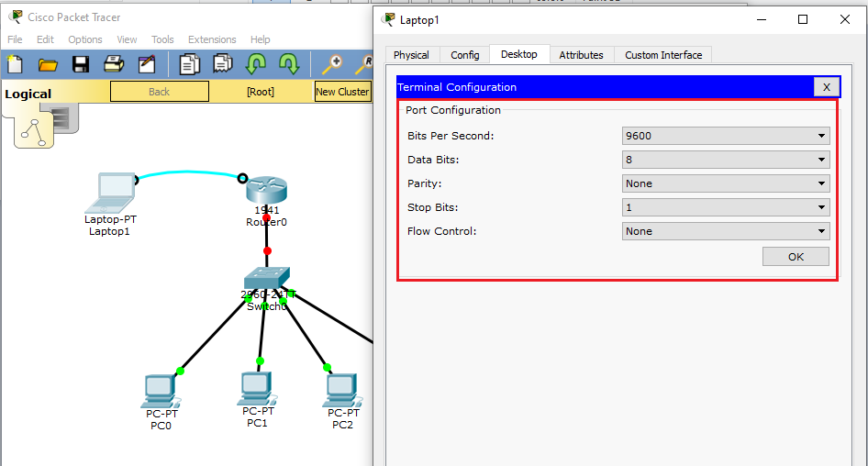Expand the Parity dropdown
This screenshot has height=466, width=868.
pyautogui.click(x=726, y=183)
